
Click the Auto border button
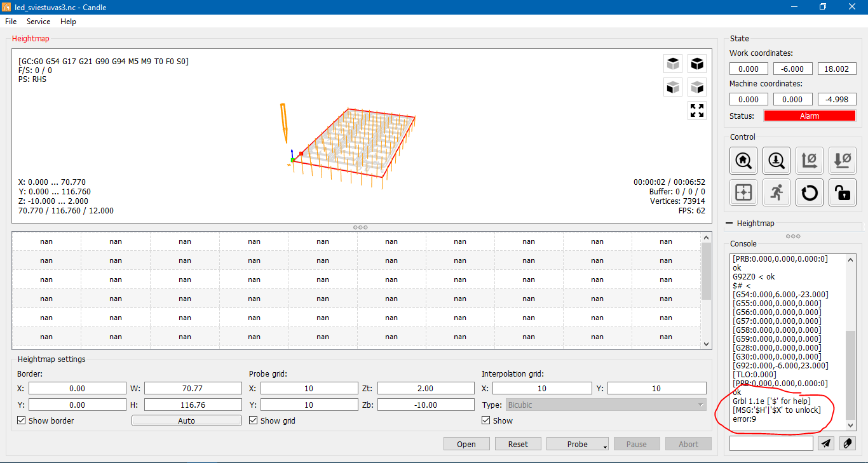point(186,420)
